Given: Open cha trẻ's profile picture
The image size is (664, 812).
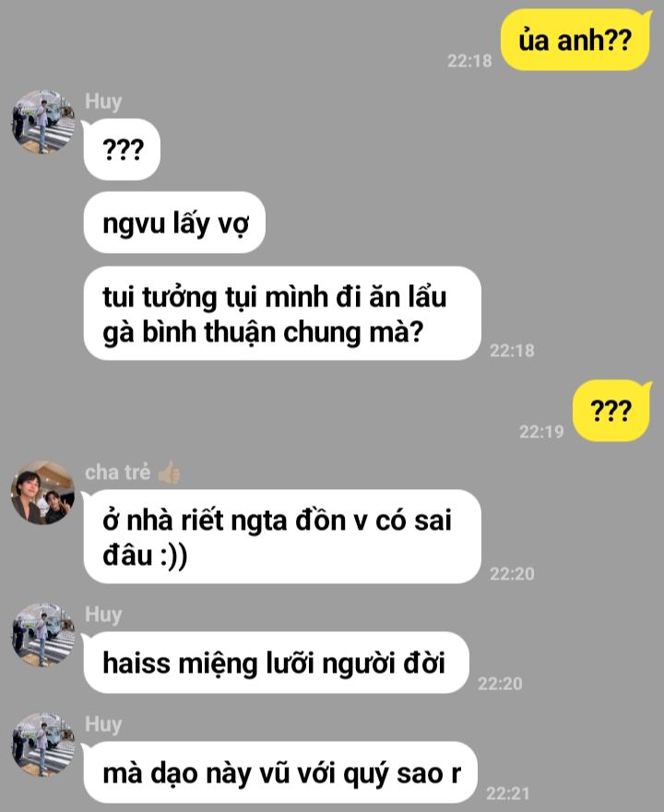Looking at the screenshot, I should click(x=43, y=493).
